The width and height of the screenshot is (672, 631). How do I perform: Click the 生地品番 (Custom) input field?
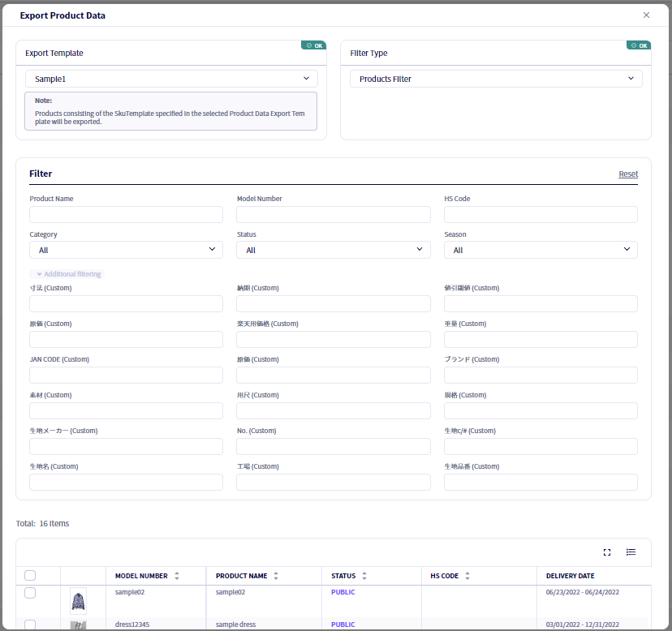tap(541, 483)
